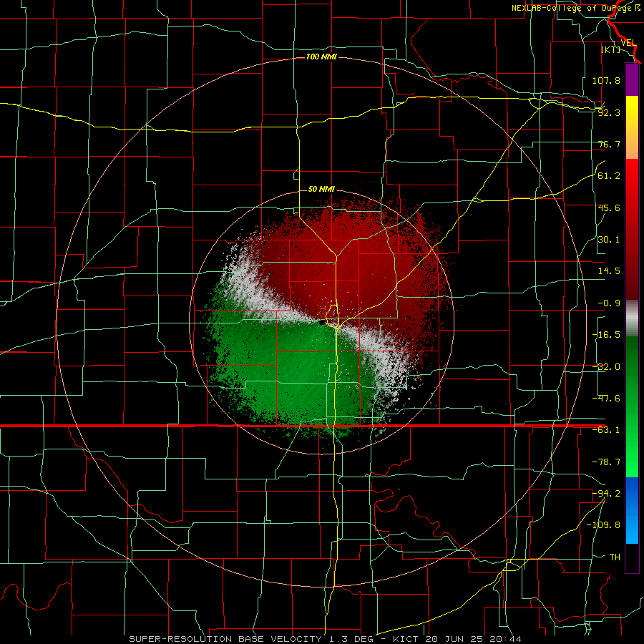Image resolution: width=644 pixels, height=644 pixels.
Task: Click the blue segment of velocity color bar
Action: pyautogui.click(x=632, y=510)
